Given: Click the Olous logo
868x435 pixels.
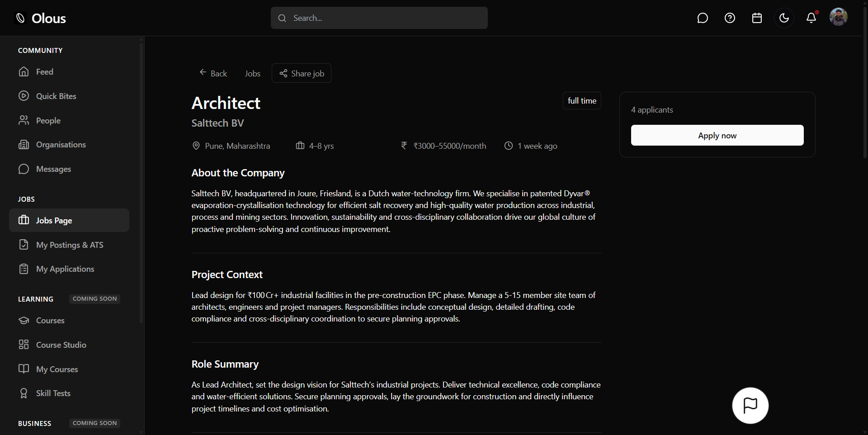Looking at the screenshot, I should pyautogui.click(x=41, y=19).
